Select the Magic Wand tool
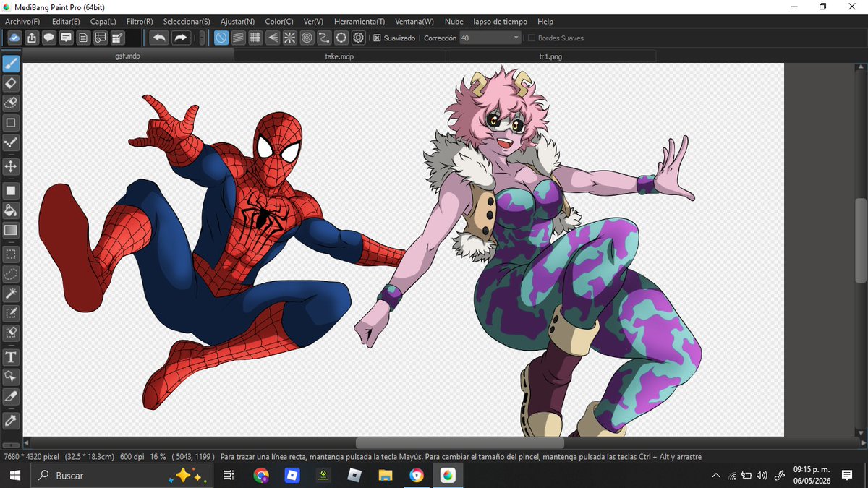 tap(11, 294)
